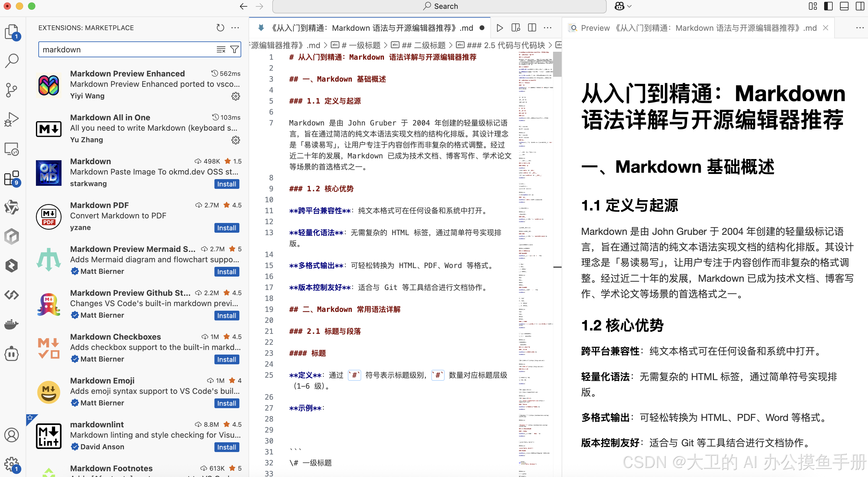Viewport: 868px width, 477px height.
Task: Open Source Control view
Action: coord(12,90)
